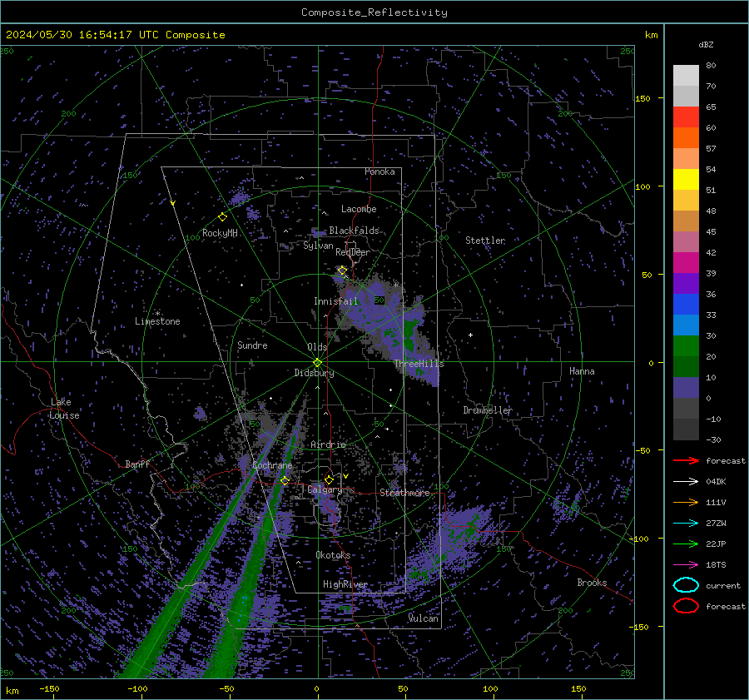Click the Brooks town label
The image size is (749, 700).
coord(592,583)
